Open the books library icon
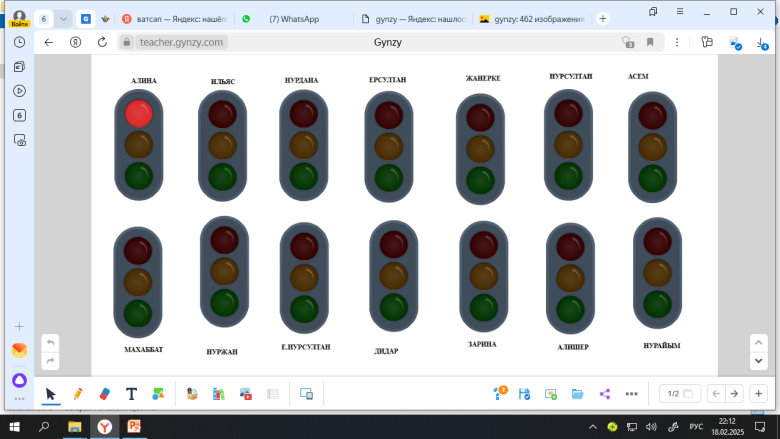 coord(219,394)
